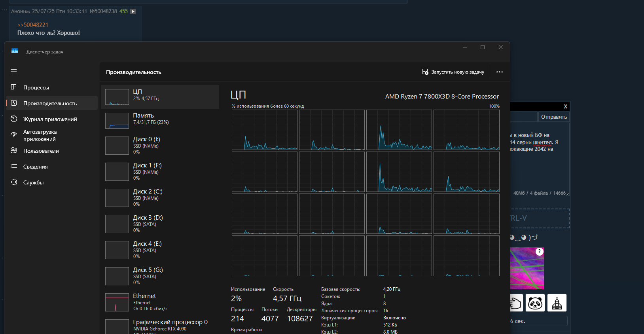Click the 'Время работы' label
This screenshot has width=644, height=334.
click(x=246, y=330)
